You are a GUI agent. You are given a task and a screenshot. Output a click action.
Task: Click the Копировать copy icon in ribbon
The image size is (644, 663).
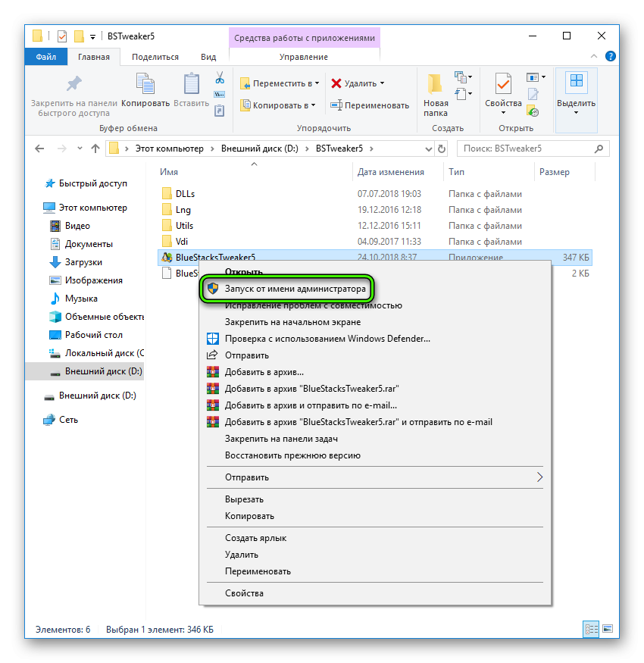145,83
